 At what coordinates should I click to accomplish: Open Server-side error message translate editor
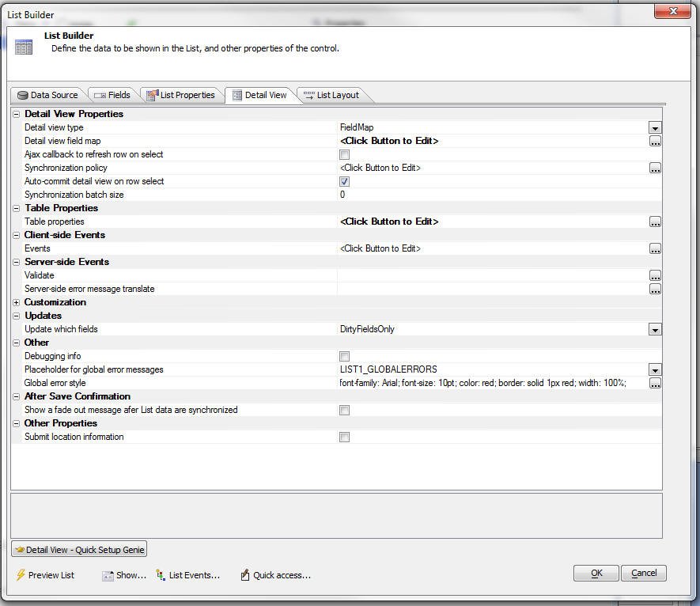[x=655, y=290]
